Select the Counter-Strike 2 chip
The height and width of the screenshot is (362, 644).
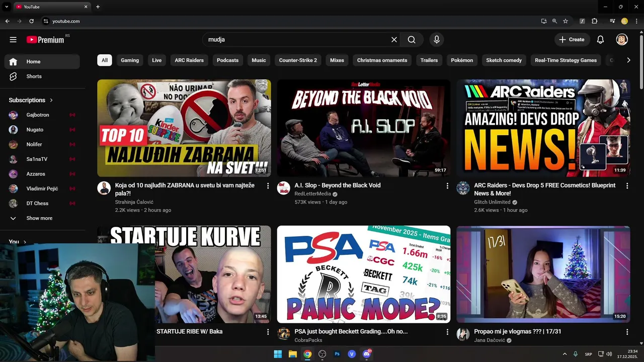[x=298, y=60]
